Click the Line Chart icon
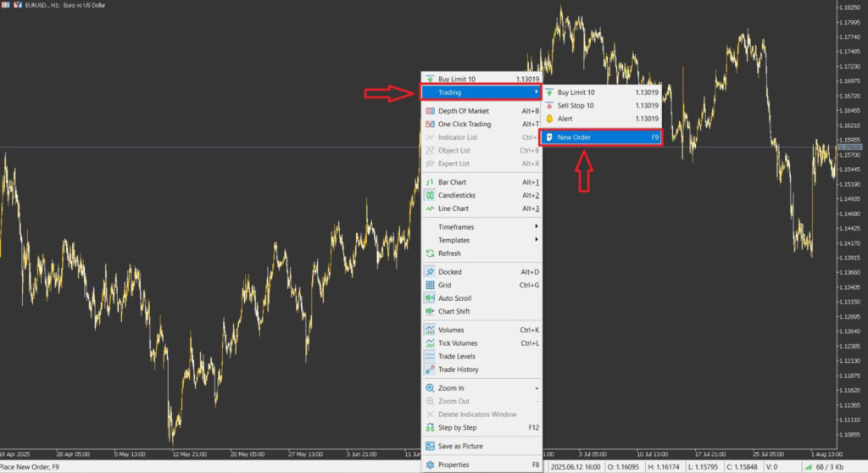 [431, 209]
